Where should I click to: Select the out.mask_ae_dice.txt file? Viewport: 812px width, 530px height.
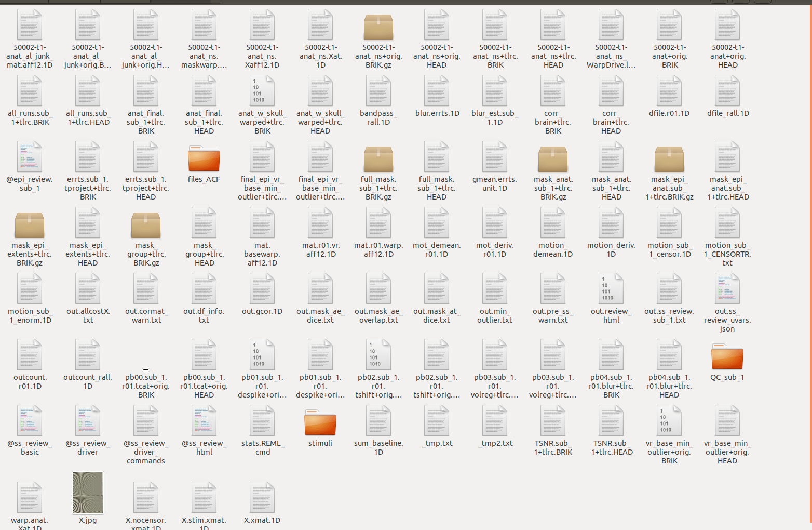pyautogui.click(x=320, y=288)
